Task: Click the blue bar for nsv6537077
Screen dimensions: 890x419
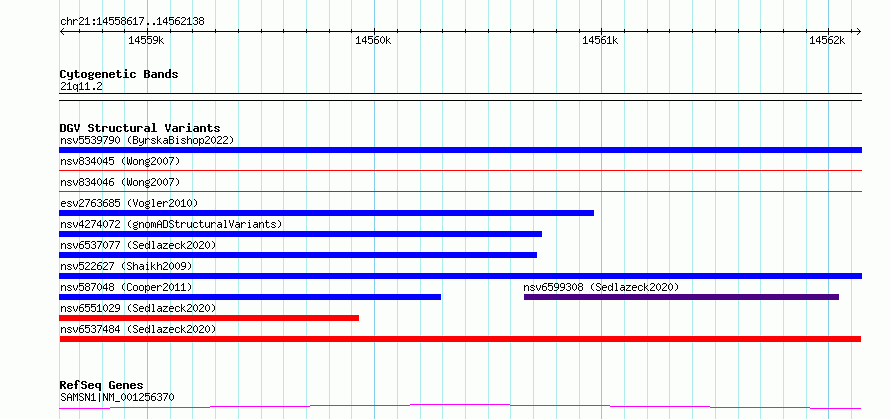Action: [x=298, y=255]
